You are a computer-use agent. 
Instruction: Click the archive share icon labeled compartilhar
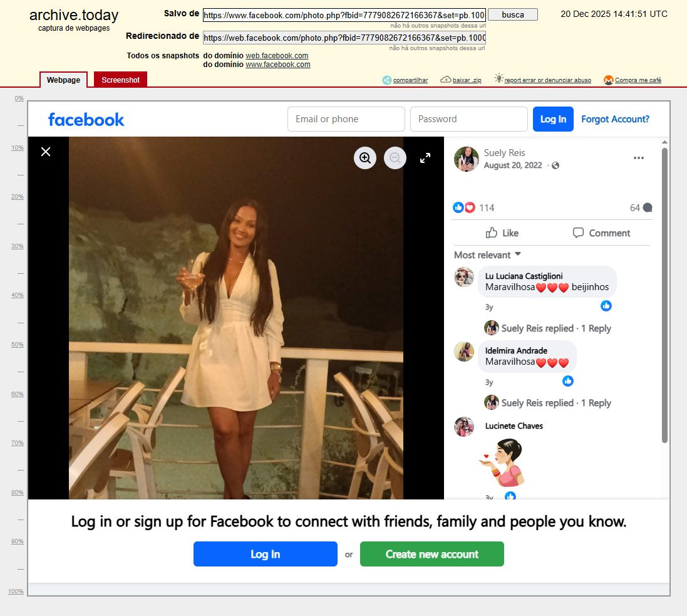387,80
